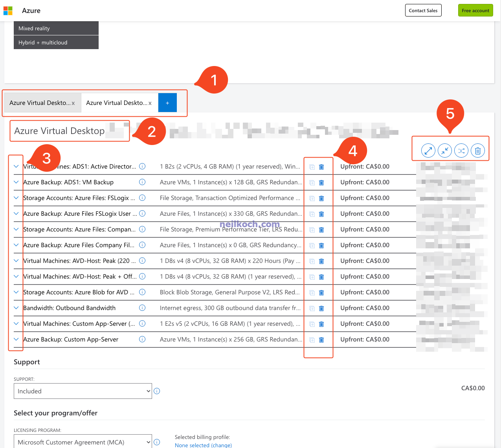The width and height of the screenshot is (501, 448).
Task: Click the Contact Sales button
Action: point(423,10)
